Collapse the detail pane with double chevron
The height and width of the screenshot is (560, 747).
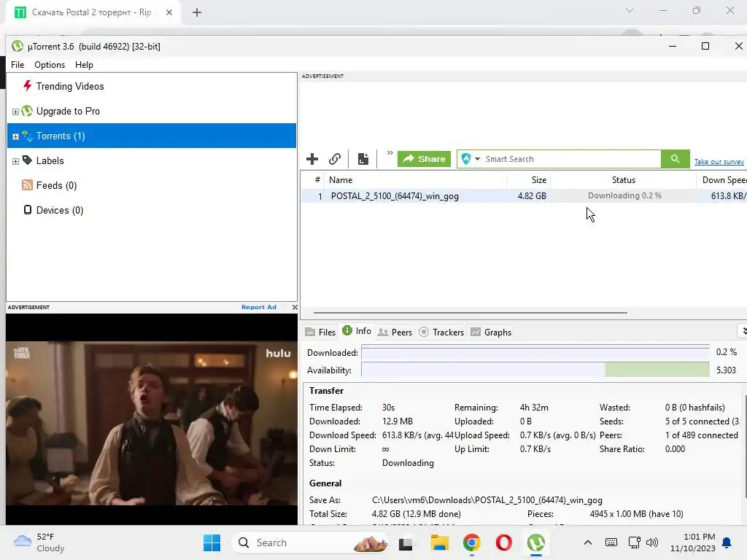[743, 330]
